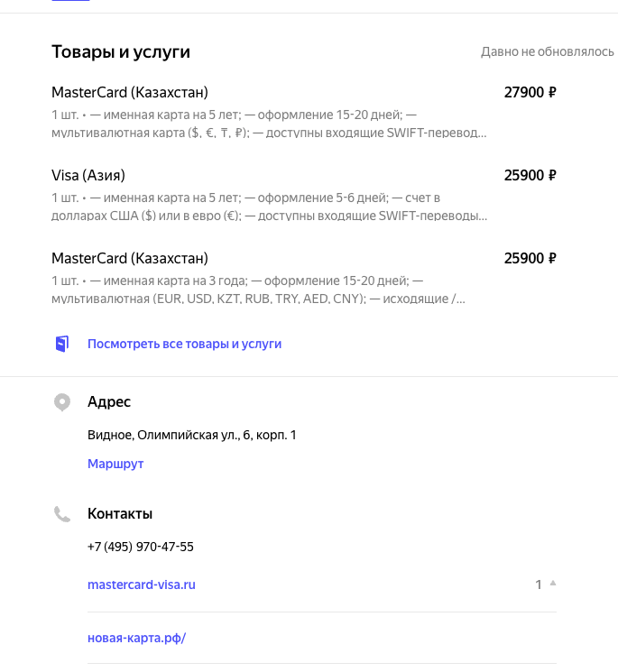Expand the truncated Visa (Азия) description text
Viewport: 618px width, 672px height.
(269, 207)
